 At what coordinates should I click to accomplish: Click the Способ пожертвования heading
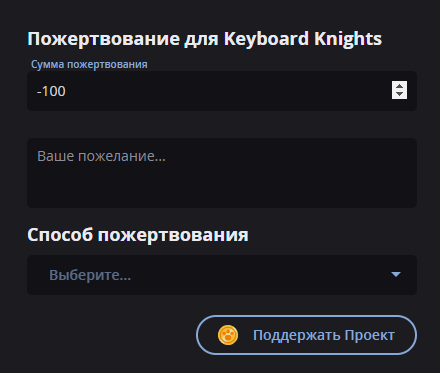(138, 235)
